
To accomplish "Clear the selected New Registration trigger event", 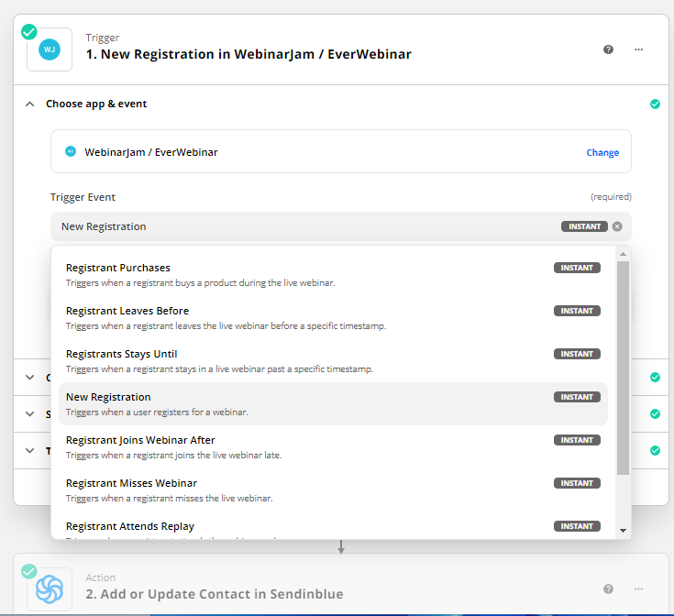I will click(x=617, y=226).
